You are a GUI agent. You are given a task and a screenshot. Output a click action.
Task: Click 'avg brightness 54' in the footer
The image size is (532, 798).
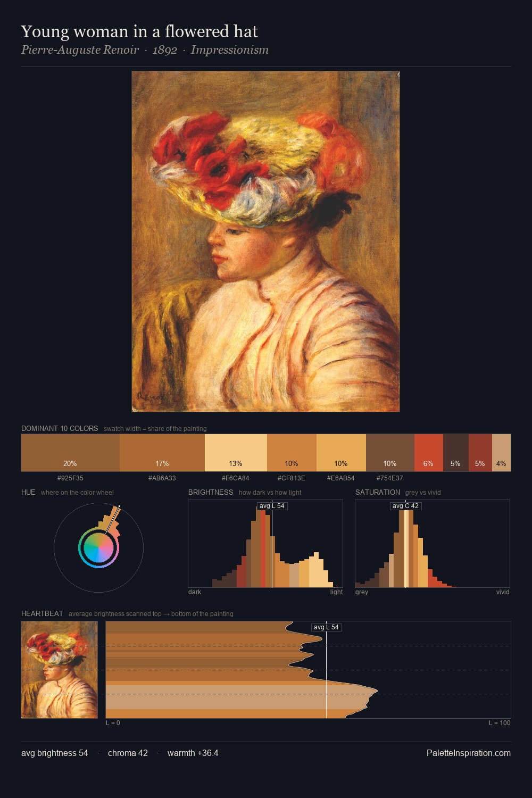pos(55,753)
